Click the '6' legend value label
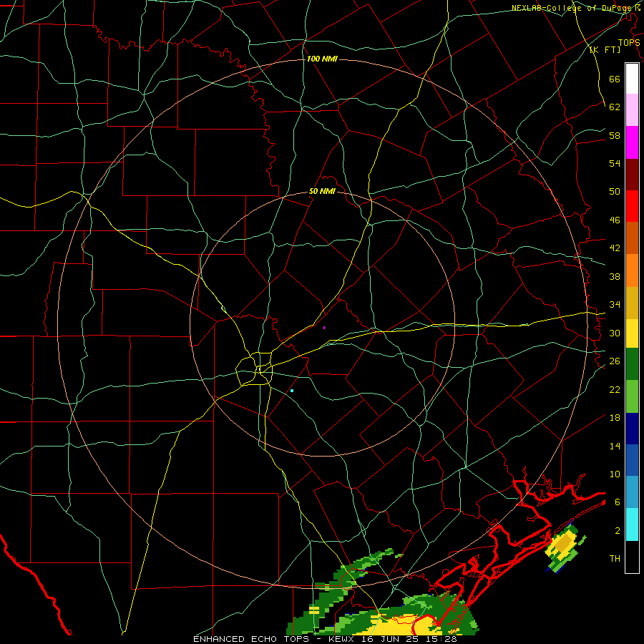644x644 pixels. click(x=618, y=502)
